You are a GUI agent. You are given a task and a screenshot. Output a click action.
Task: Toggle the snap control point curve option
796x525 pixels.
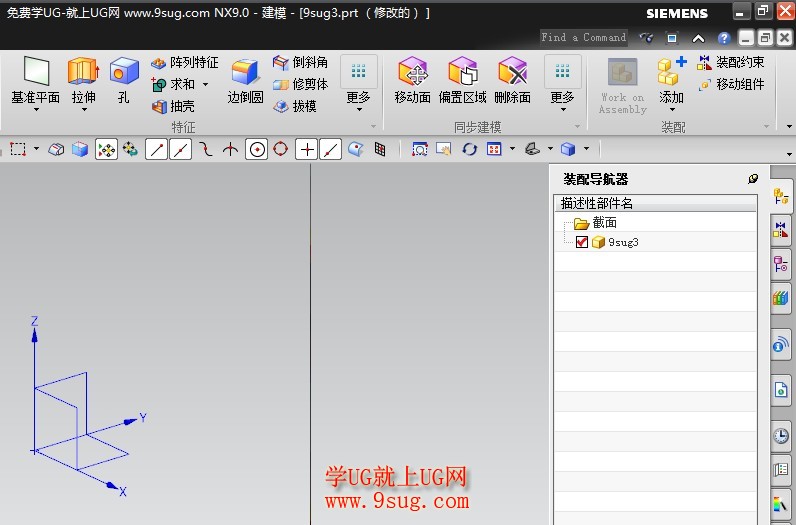206,149
